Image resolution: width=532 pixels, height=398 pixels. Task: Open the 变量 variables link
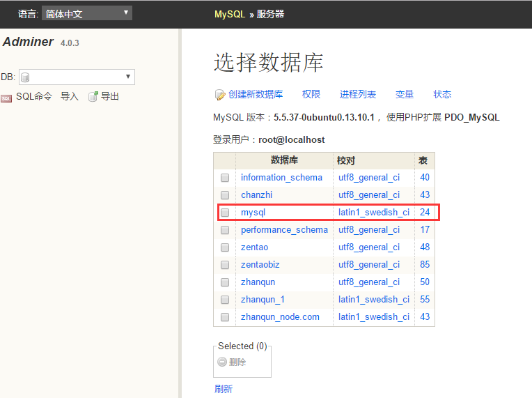coord(405,94)
